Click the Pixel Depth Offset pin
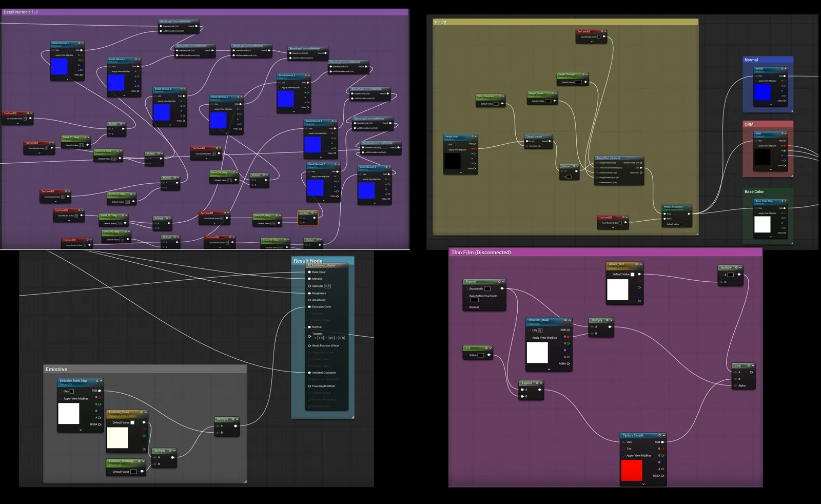The height and width of the screenshot is (504, 821). click(x=309, y=386)
